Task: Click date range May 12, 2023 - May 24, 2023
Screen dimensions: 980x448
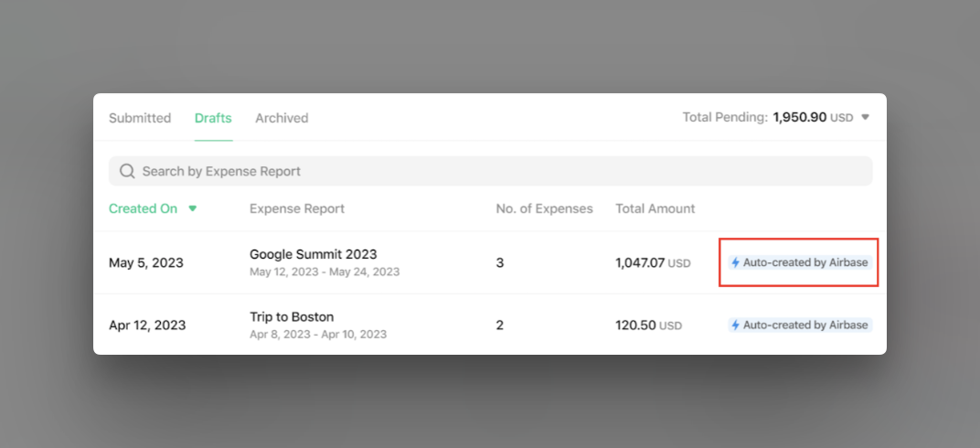Action: [x=325, y=272]
